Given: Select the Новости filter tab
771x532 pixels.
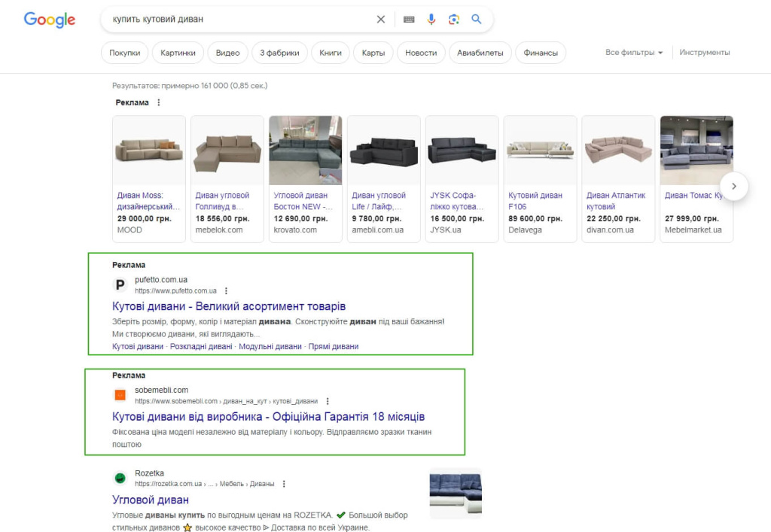Looking at the screenshot, I should 421,53.
